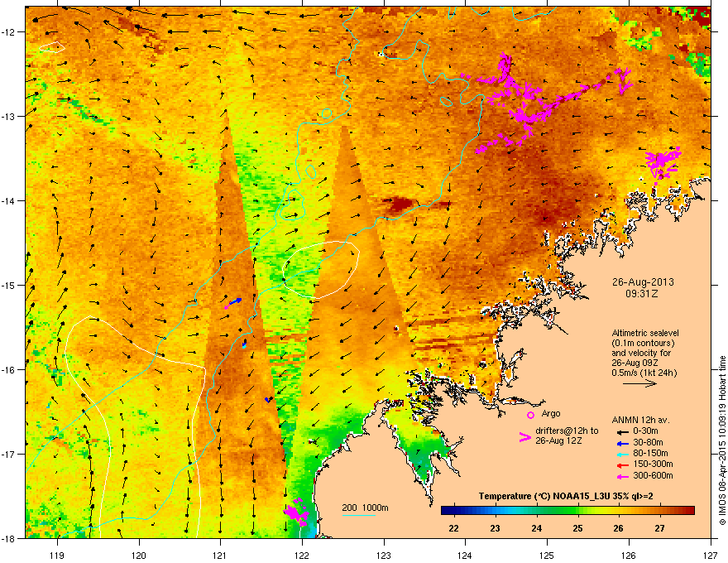Click the longitude axis label 119
728x563 pixels.
click(x=57, y=554)
